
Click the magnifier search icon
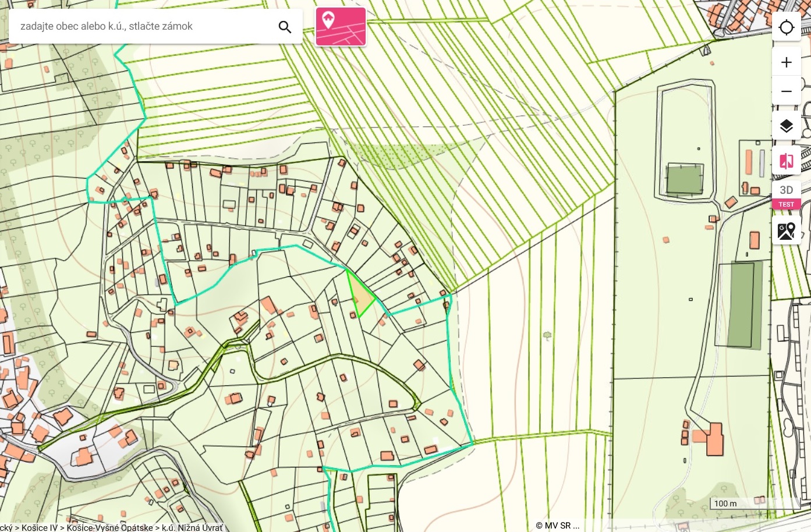[x=285, y=27]
